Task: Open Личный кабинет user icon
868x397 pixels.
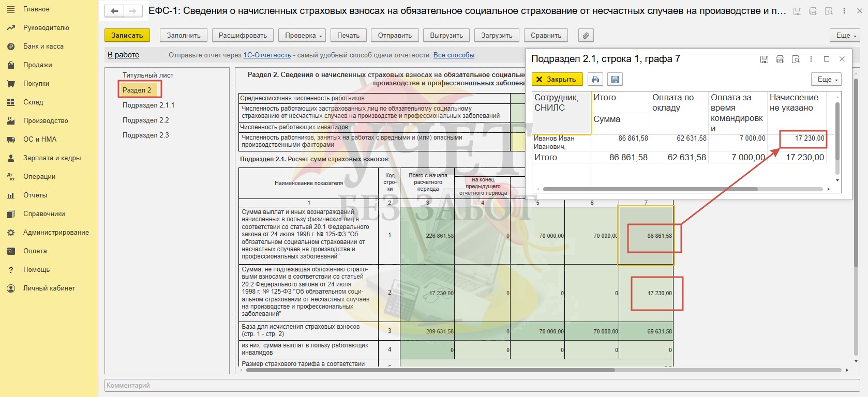Action: pyautogui.click(x=11, y=288)
